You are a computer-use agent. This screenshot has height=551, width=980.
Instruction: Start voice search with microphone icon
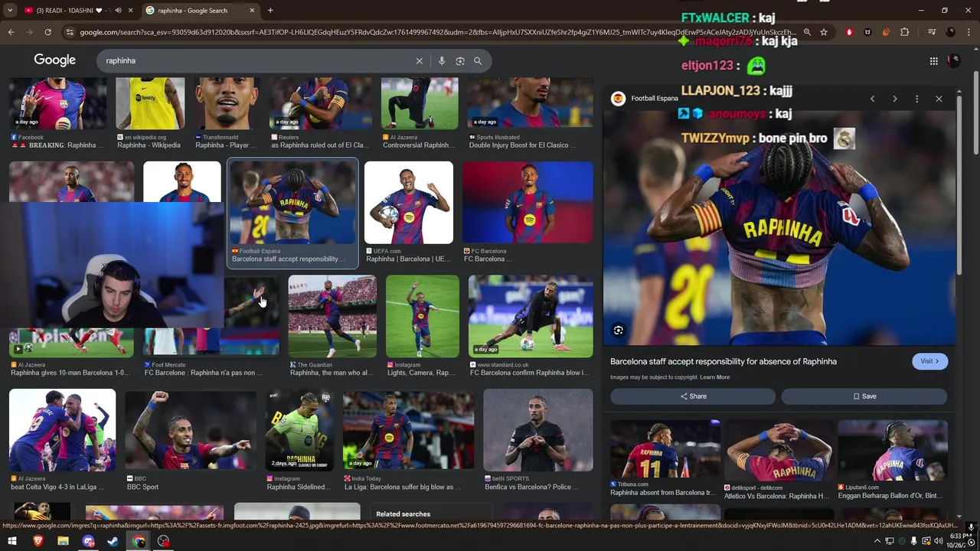[x=442, y=61]
